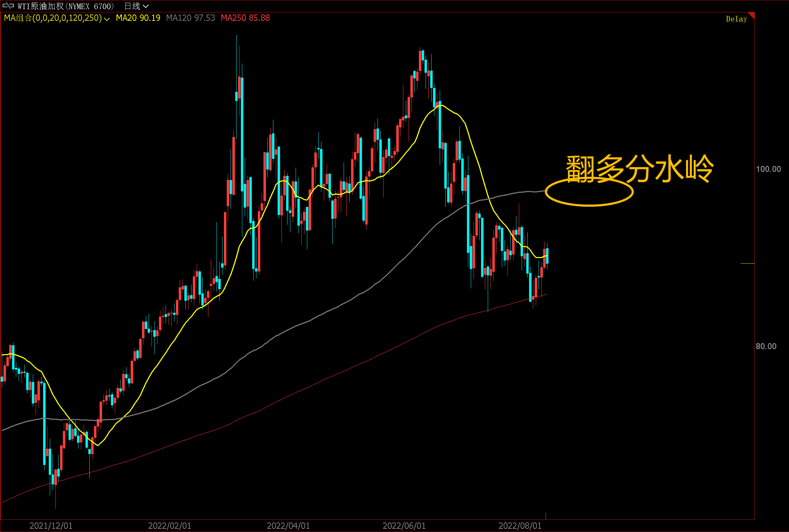This screenshot has width=789, height=532.
Task: Open the 日线 period dropdown
Action: 136,6
